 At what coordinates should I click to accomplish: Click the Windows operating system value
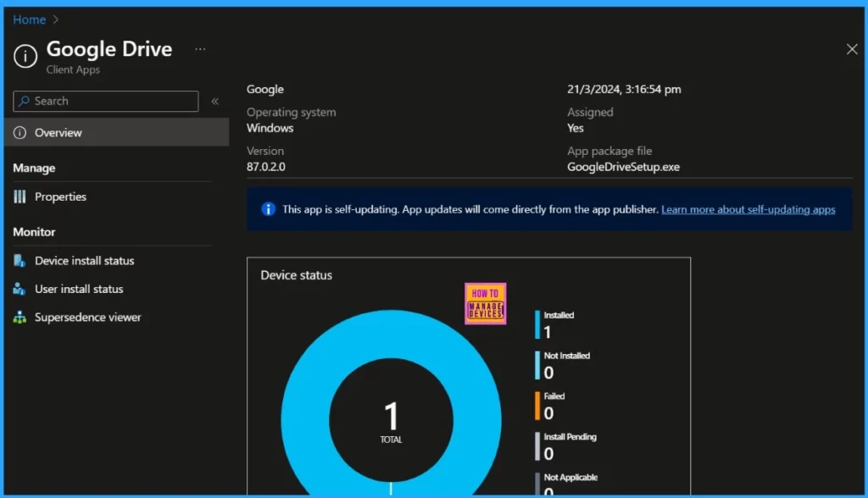click(270, 128)
